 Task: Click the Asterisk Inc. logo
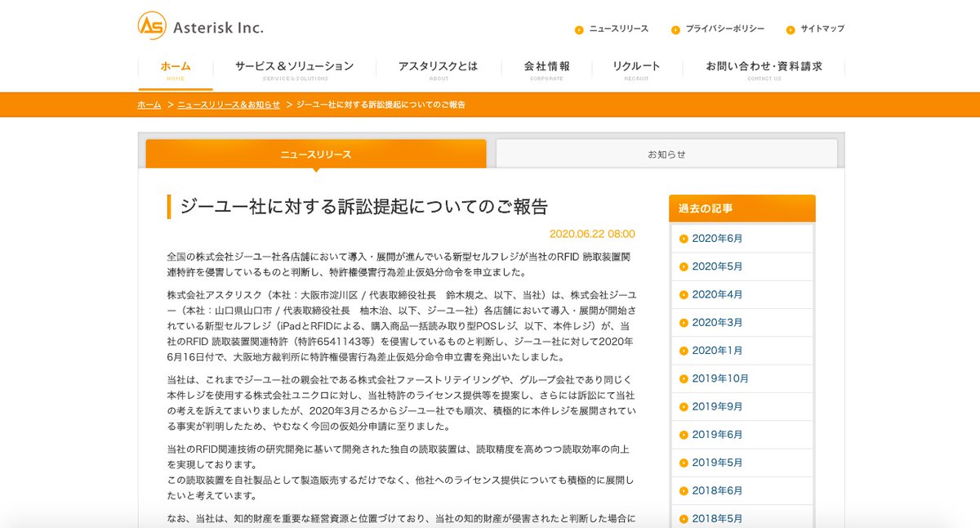click(x=200, y=26)
